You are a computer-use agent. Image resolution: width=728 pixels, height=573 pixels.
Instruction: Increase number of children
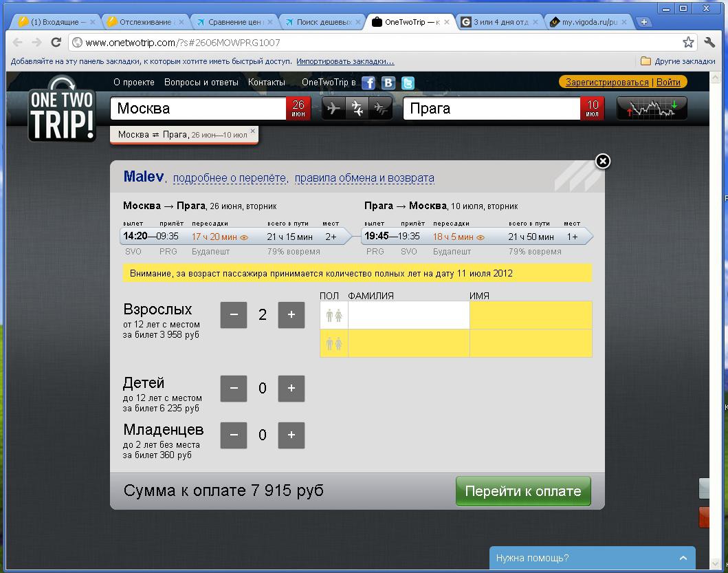click(291, 389)
